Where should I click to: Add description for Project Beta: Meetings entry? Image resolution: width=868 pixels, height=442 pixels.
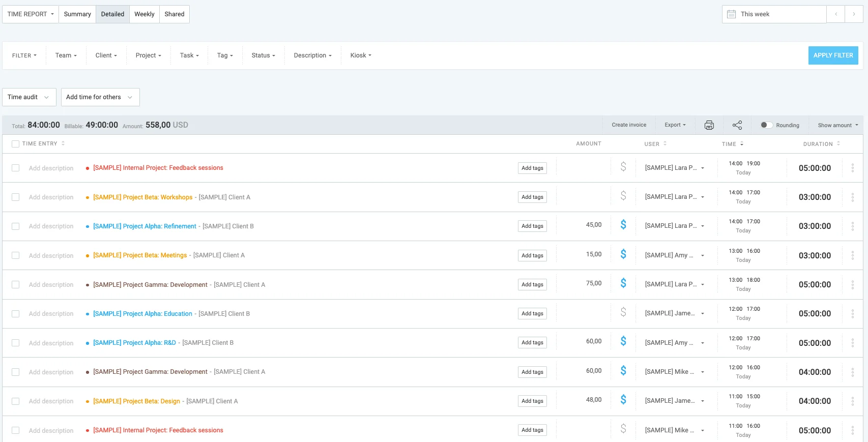51,256
